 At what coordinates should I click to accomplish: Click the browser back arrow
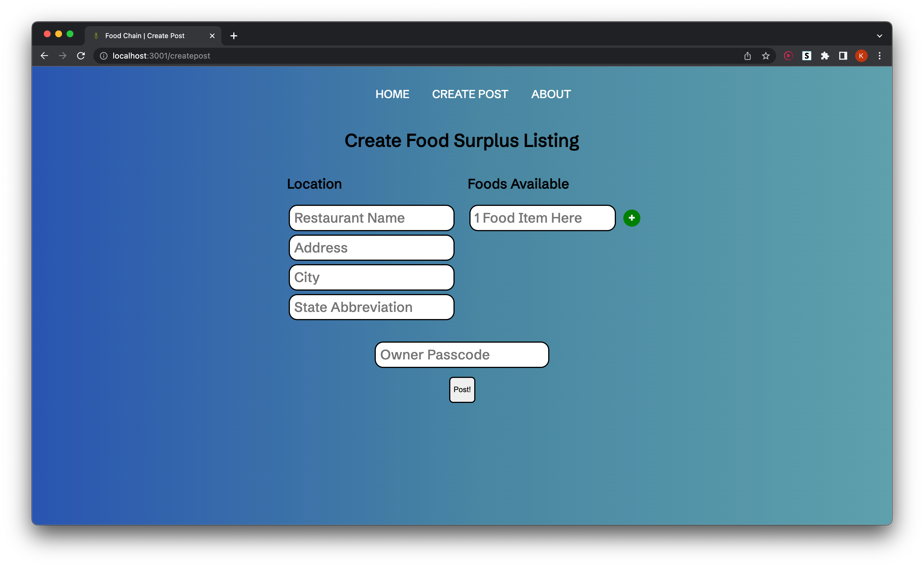[44, 56]
